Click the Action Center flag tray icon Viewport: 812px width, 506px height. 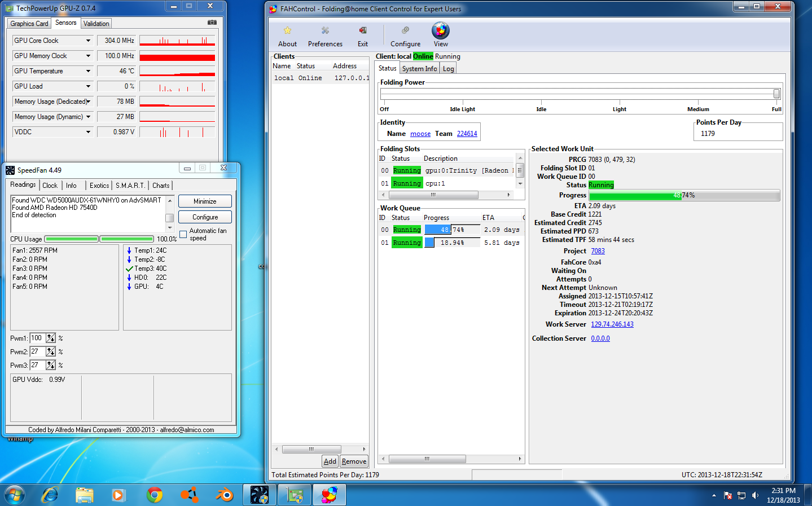[728, 495]
